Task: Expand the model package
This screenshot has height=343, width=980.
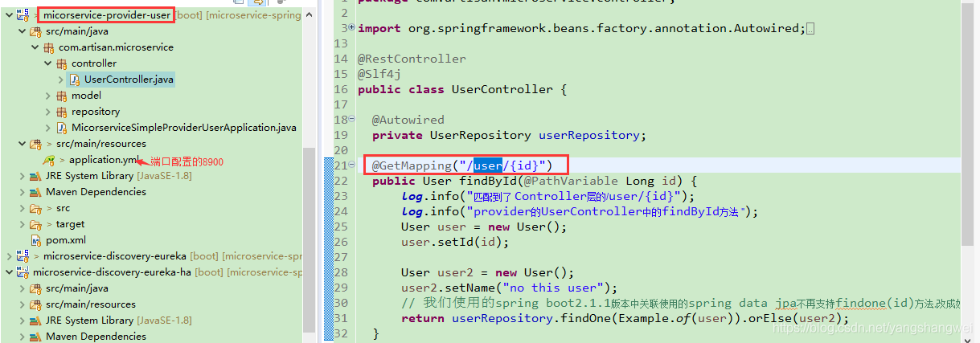Action: point(47,96)
